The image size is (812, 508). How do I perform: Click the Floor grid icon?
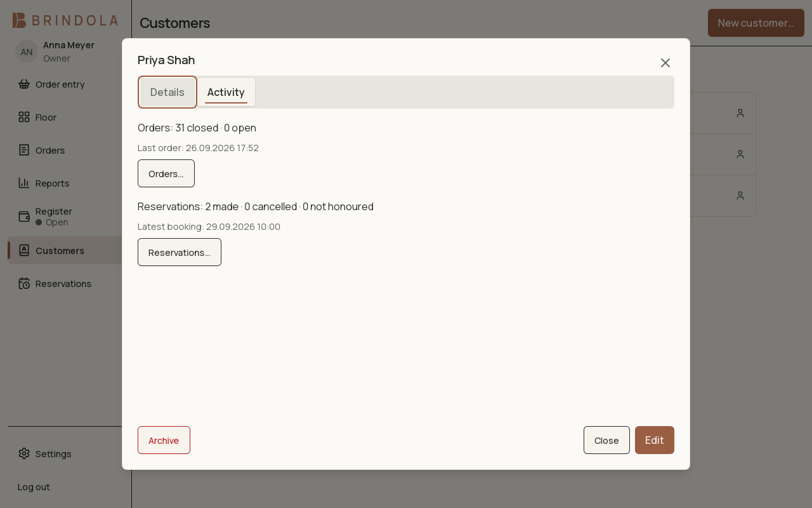(x=24, y=117)
